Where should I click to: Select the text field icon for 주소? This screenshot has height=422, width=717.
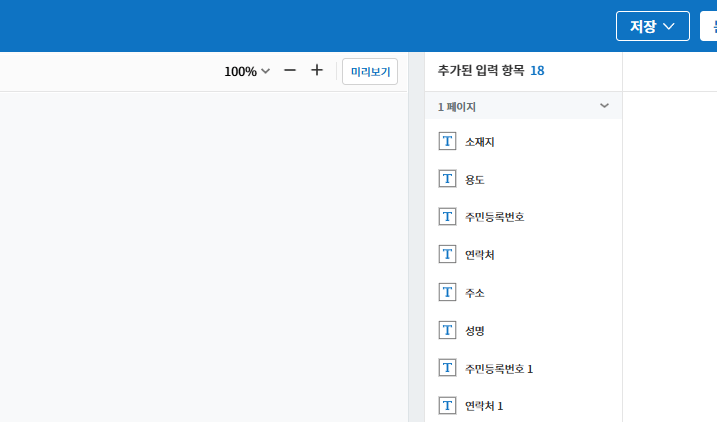(x=447, y=293)
